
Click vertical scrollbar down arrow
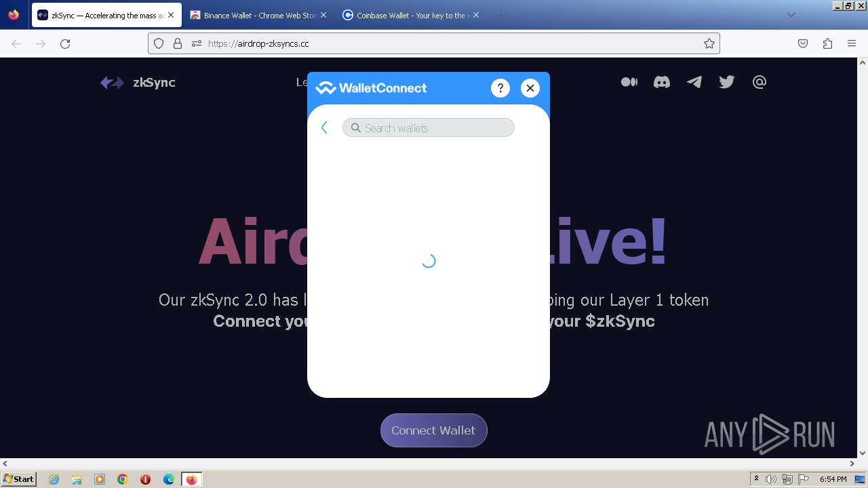point(863,453)
